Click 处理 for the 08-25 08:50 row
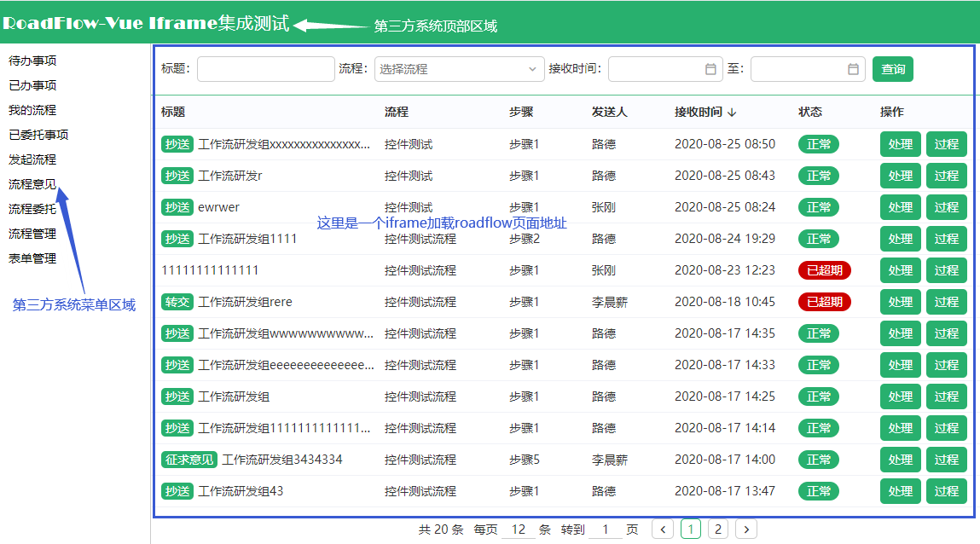Viewport: 980px width, 544px height. (901, 144)
